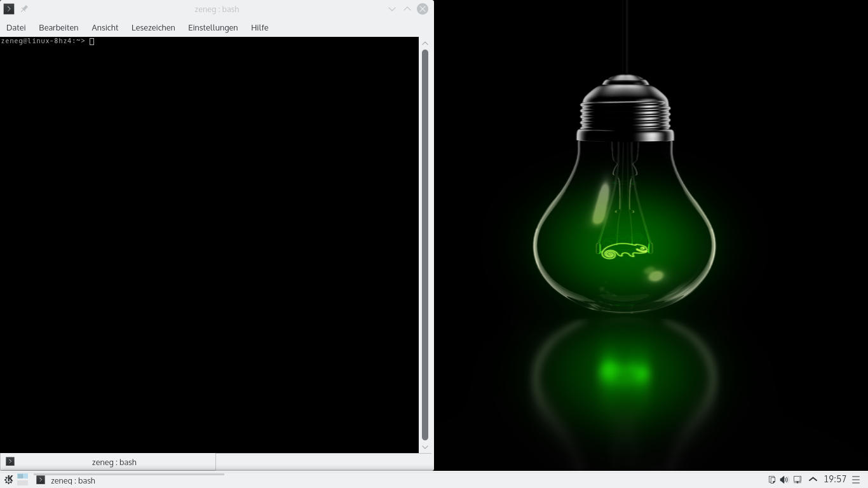Toggle the pin on all desktops icon

[24, 9]
